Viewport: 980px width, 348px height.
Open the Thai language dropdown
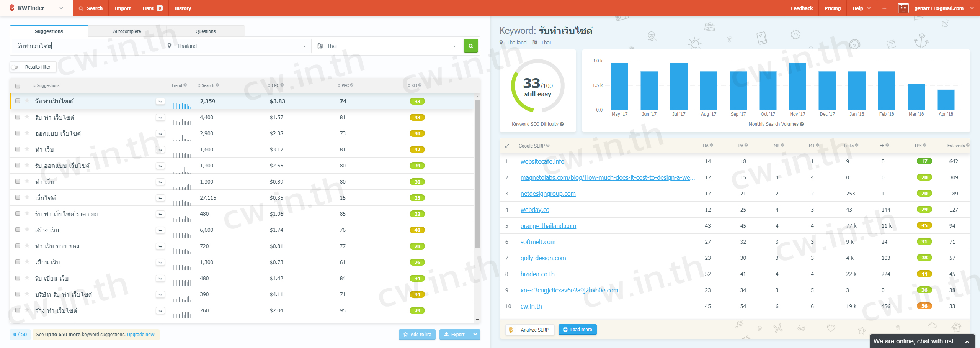[387, 46]
